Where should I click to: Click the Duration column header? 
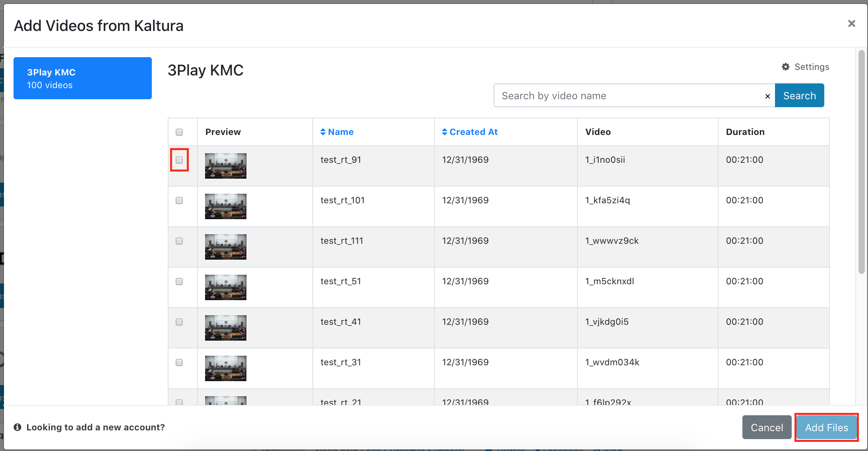pyautogui.click(x=745, y=132)
